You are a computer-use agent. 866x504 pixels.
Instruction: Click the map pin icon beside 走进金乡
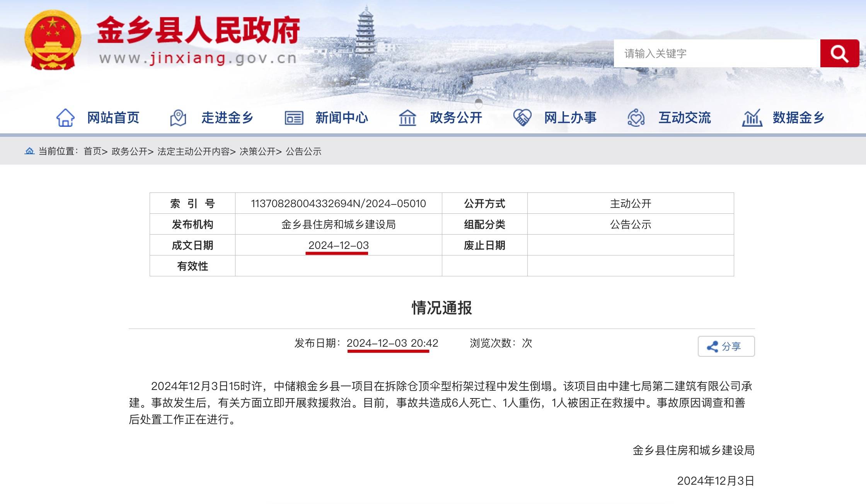(x=178, y=117)
